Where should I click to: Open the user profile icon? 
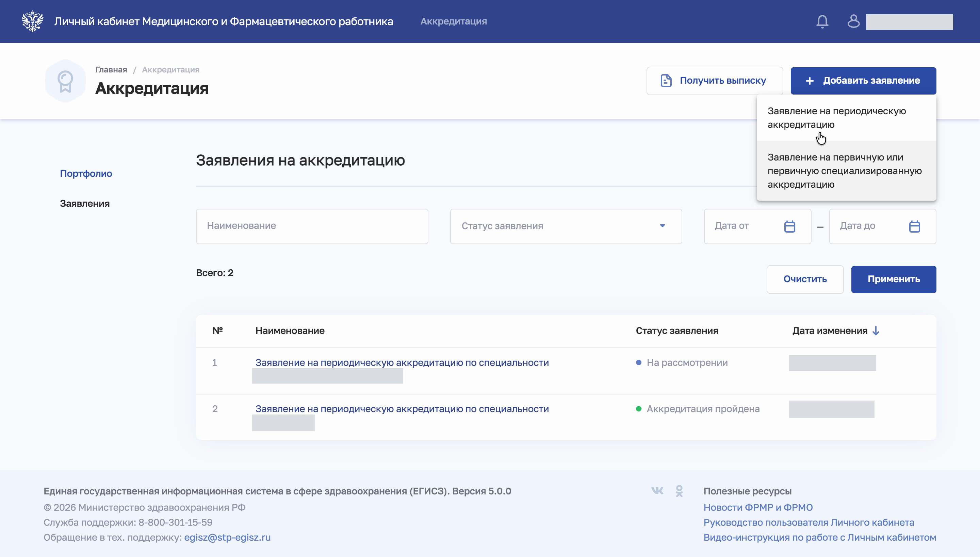(853, 21)
